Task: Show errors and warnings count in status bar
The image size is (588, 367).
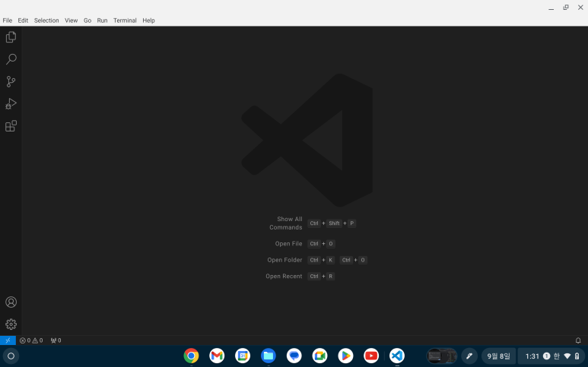Action: tap(31, 340)
